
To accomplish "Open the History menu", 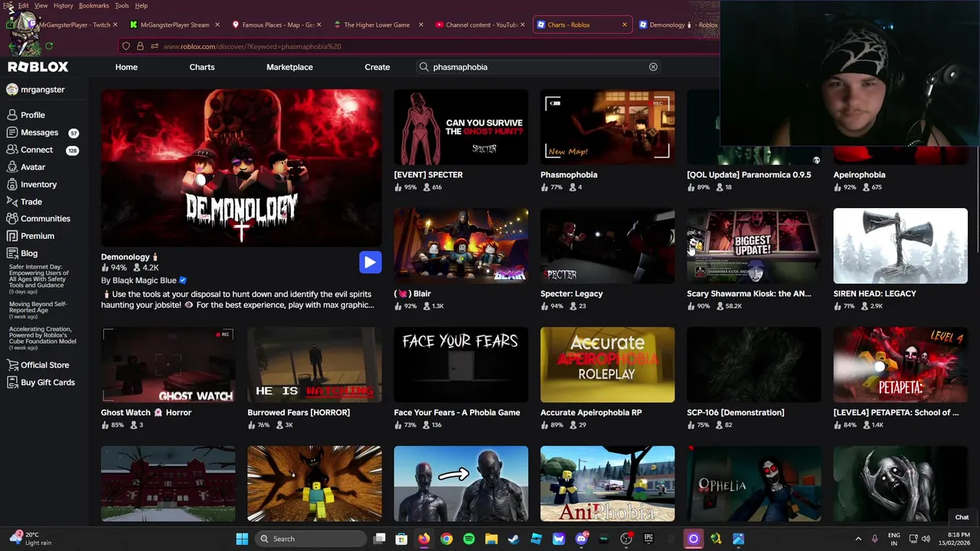I will click(x=64, y=5).
